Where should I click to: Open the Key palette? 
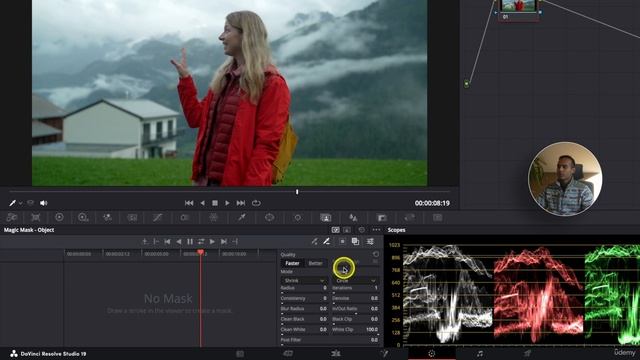click(x=382, y=218)
